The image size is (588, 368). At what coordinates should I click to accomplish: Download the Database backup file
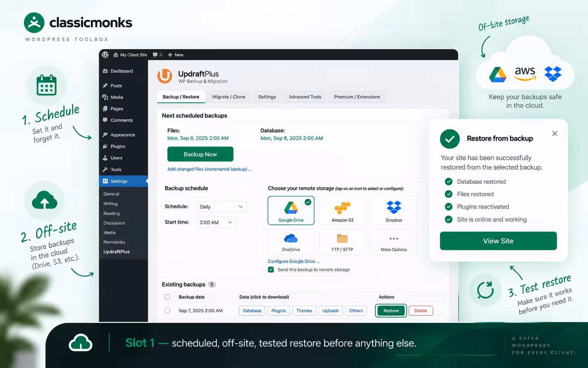pos(252,310)
